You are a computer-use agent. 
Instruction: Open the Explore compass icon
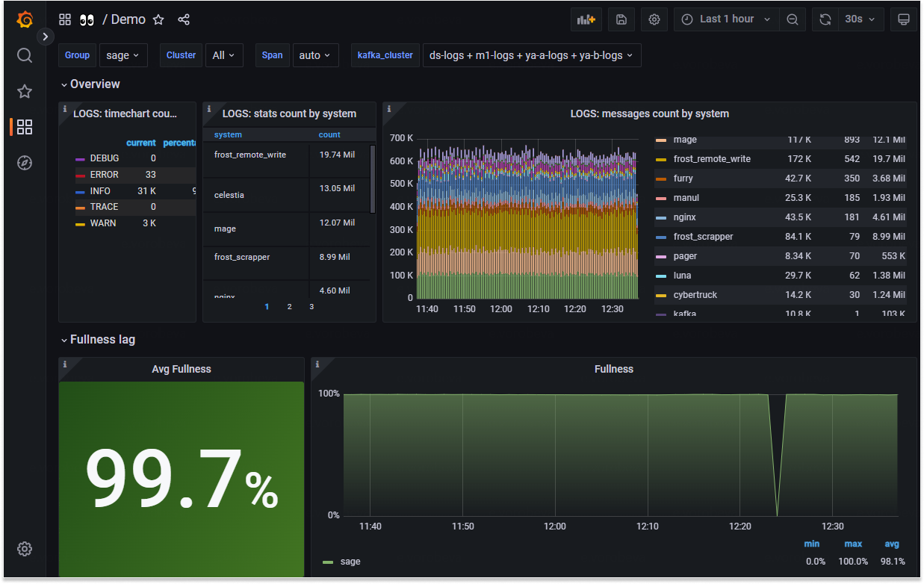25,163
